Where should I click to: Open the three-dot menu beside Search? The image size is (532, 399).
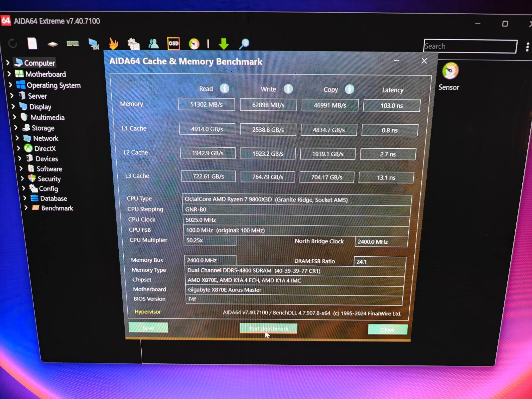click(527, 47)
